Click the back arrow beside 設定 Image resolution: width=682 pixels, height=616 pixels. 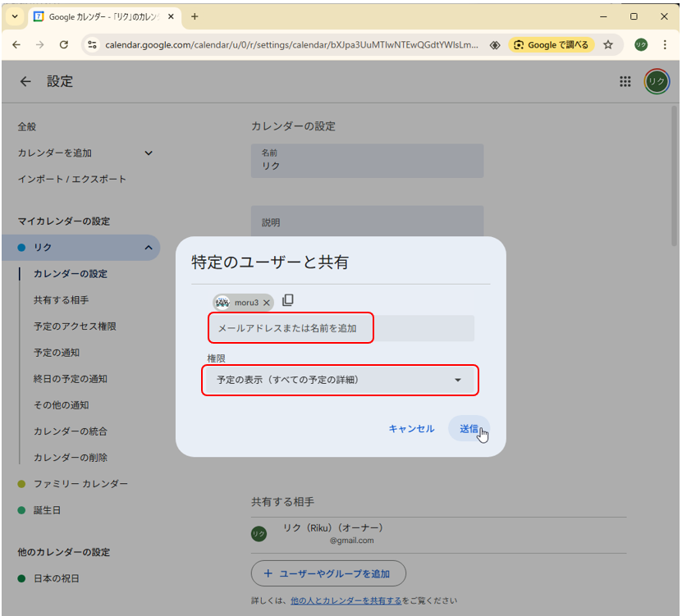click(x=25, y=81)
